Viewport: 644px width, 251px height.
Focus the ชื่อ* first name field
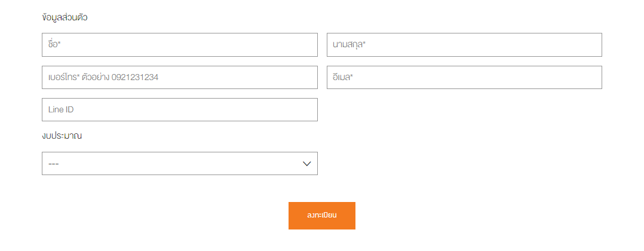[x=179, y=45]
